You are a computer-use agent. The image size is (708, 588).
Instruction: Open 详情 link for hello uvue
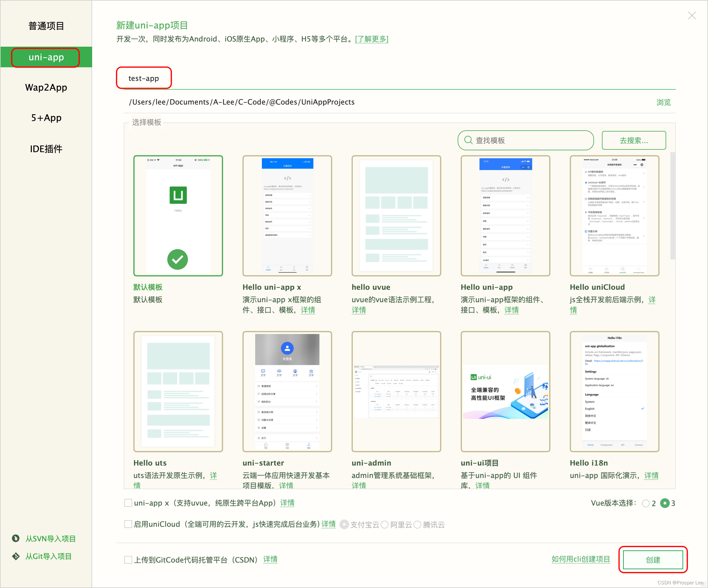(x=359, y=310)
